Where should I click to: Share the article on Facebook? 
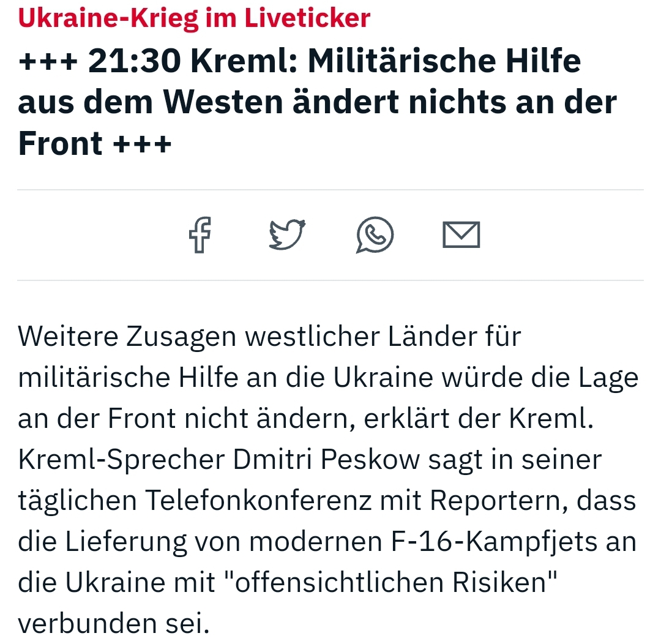point(200,235)
